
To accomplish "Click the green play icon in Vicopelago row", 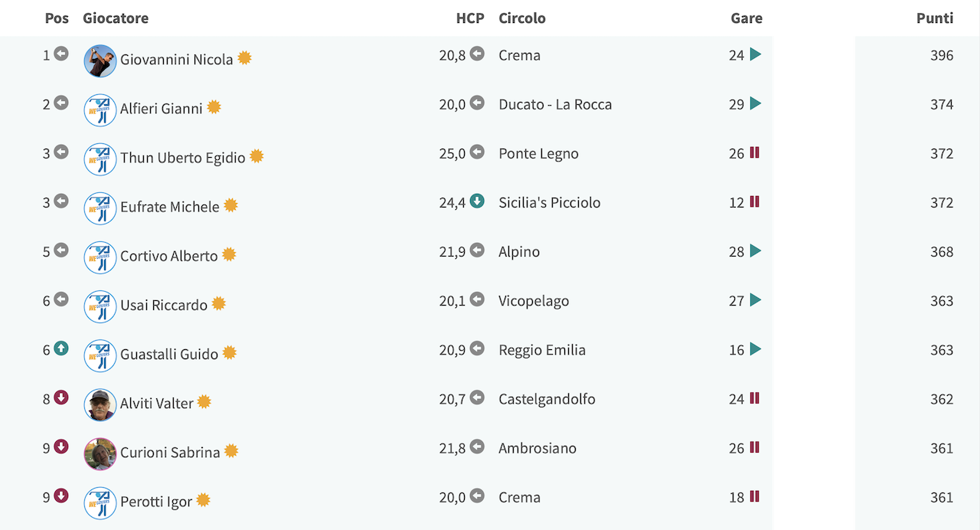I will tap(756, 299).
